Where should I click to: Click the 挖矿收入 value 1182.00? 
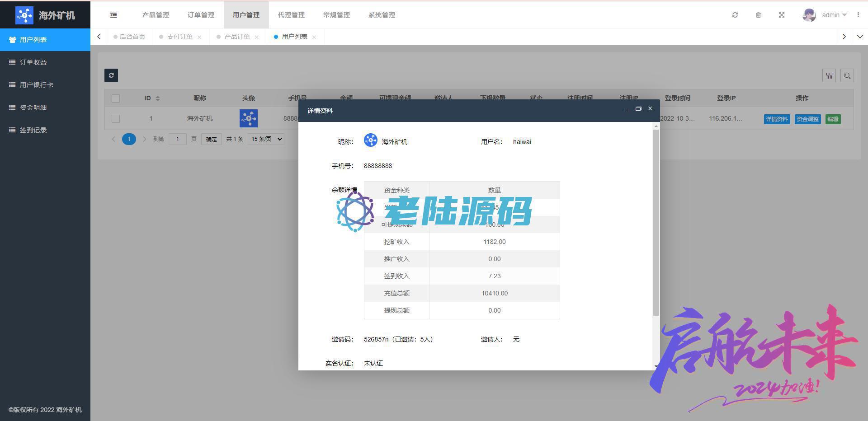click(495, 242)
